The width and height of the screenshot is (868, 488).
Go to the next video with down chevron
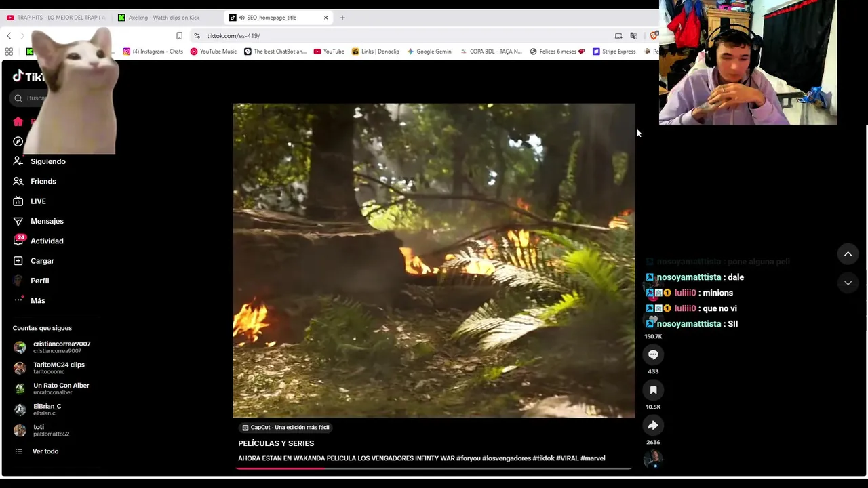[x=848, y=283]
